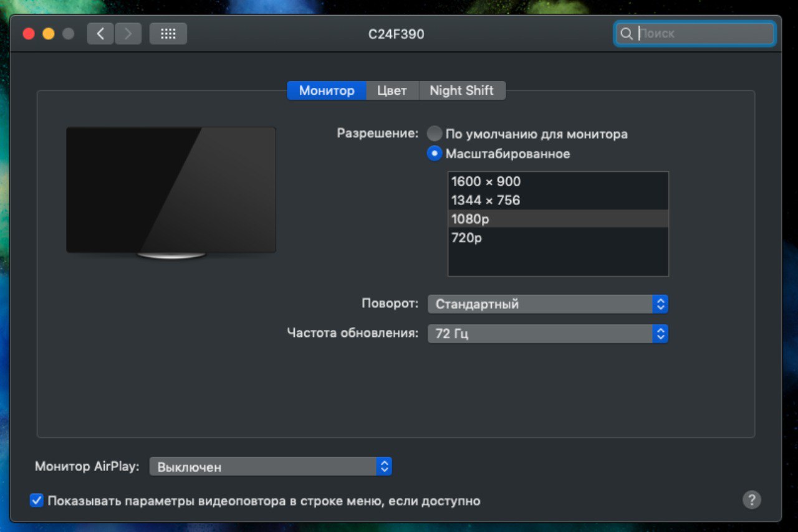Show all preferences grid icon

pyautogui.click(x=168, y=34)
